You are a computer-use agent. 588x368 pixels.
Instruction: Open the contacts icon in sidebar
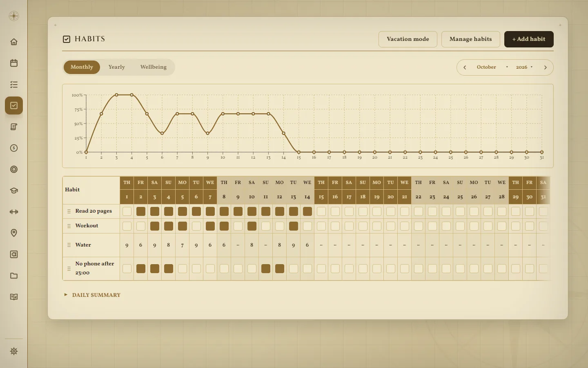point(14,254)
